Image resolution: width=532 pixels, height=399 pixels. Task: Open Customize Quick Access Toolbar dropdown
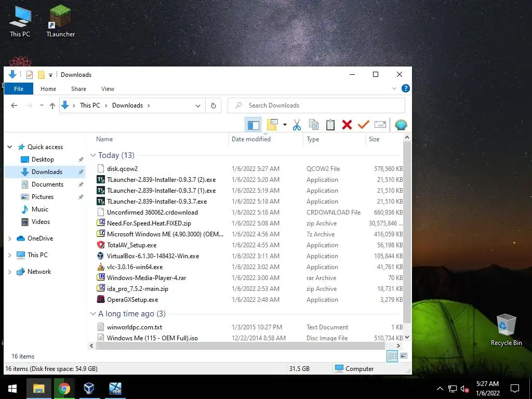[x=50, y=75]
